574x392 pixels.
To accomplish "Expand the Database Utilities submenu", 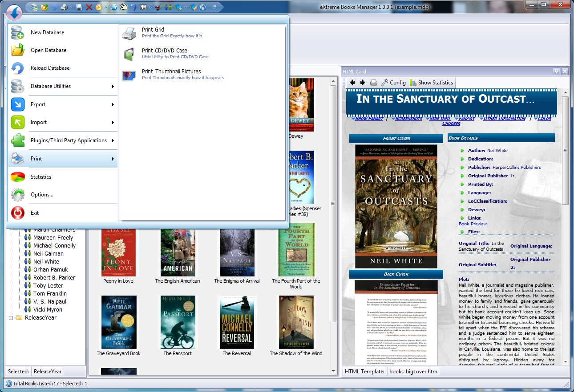I will (62, 86).
